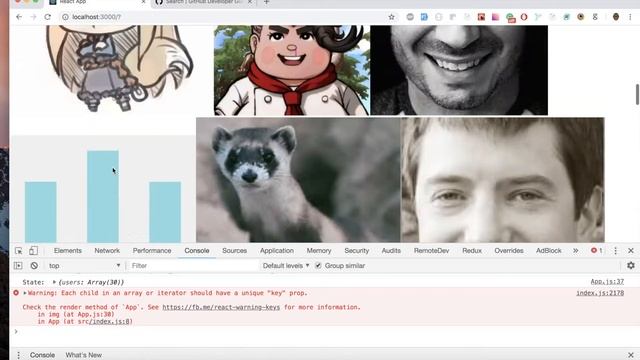Click the right blue chart bar
The height and width of the screenshot is (360, 640).
pyautogui.click(x=165, y=212)
